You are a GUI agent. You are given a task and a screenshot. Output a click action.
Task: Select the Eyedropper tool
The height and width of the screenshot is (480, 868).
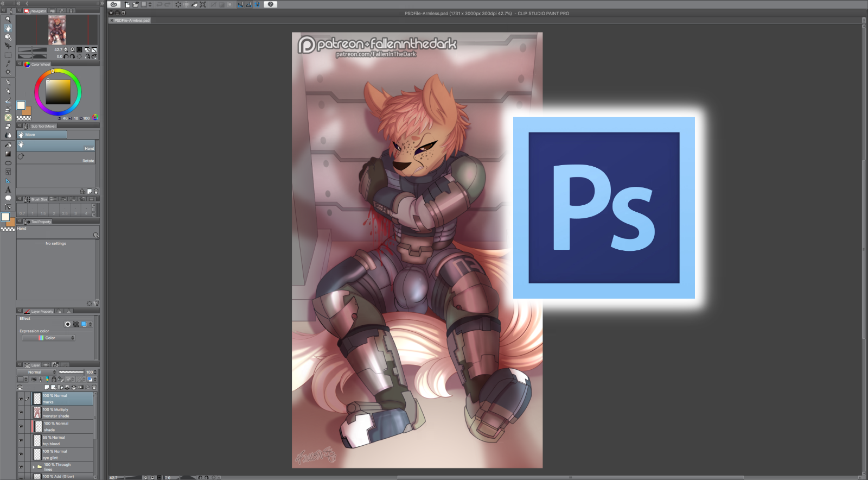coord(8,64)
